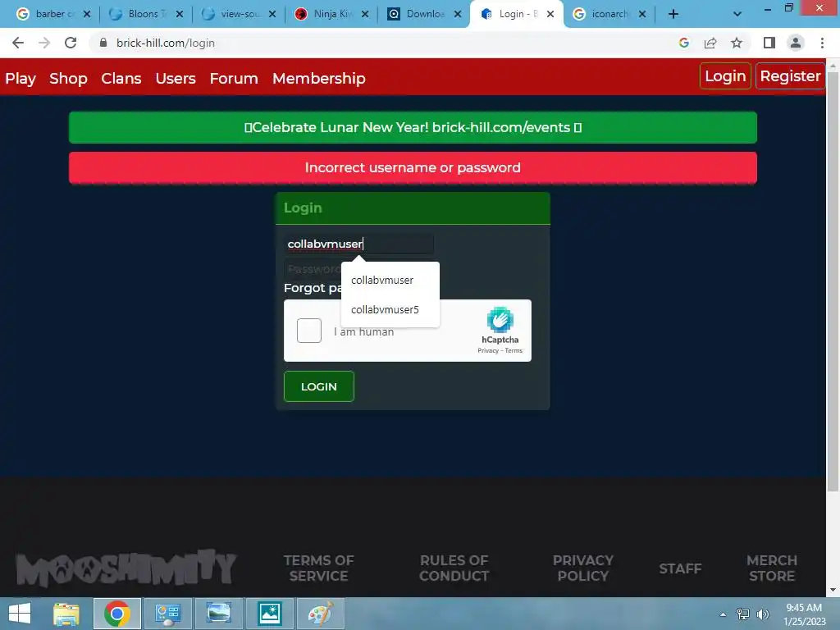The width and height of the screenshot is (840, 630).
Task: Toggle the browser side panel
Action: pyautogui.click(x=769, y=43)
